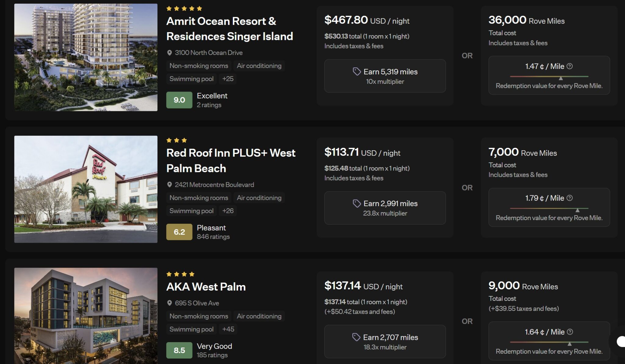Click the location pin beside 3100 North Ocean Drive
This screenshot has height=364, width=625.
(169, 53)
